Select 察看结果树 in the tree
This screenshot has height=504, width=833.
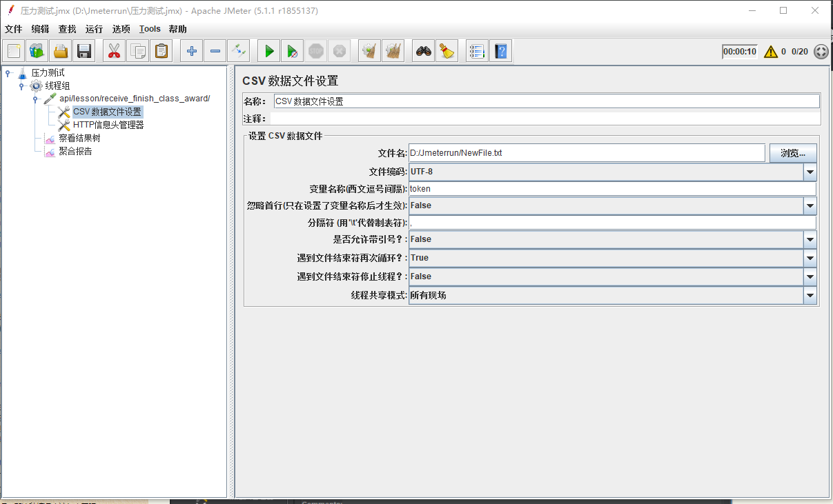(x=79, y=138)
